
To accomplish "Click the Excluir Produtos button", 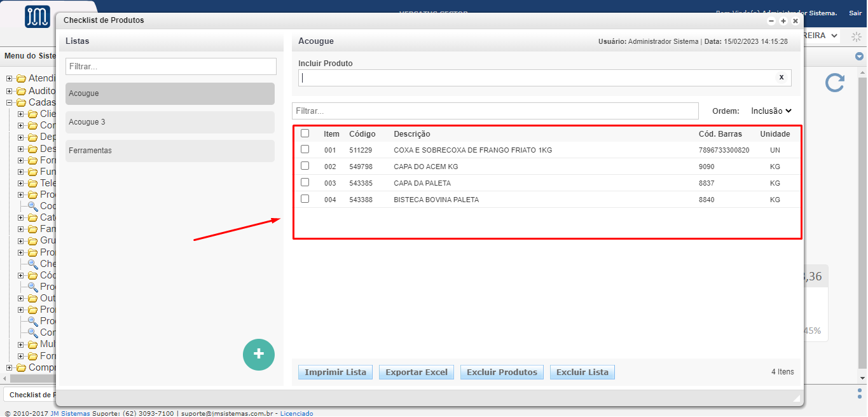I will click(502, 373).
